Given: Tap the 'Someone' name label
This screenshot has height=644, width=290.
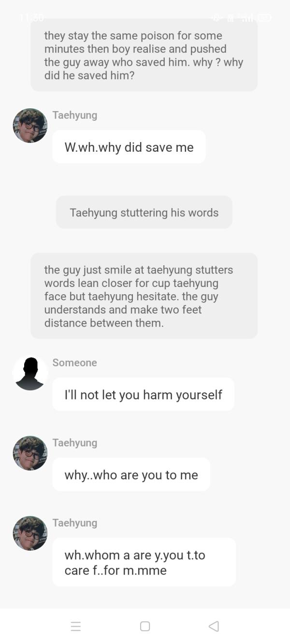Looking at the screenshot, I should (75, 362).
